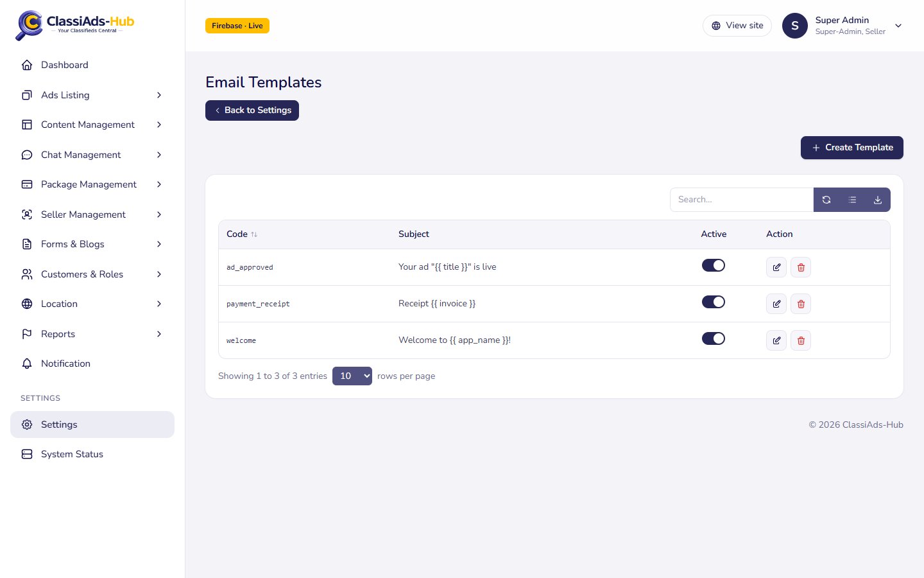Expand Seller Management submenu
Viewport: 924px width, 578px height.
(92, 215)
